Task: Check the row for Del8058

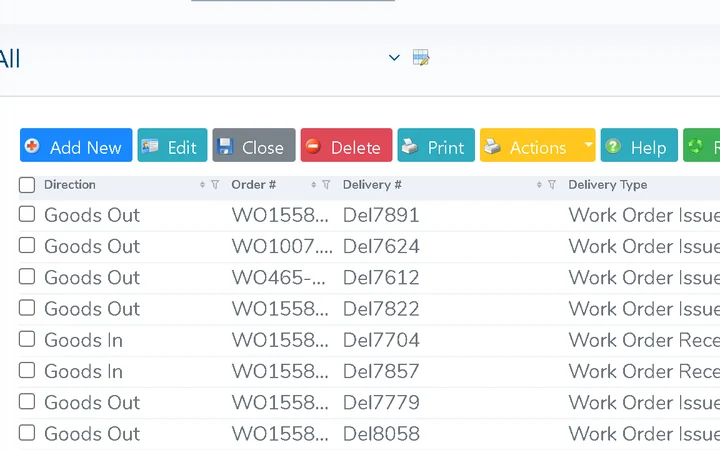Action: click(27, 433)
